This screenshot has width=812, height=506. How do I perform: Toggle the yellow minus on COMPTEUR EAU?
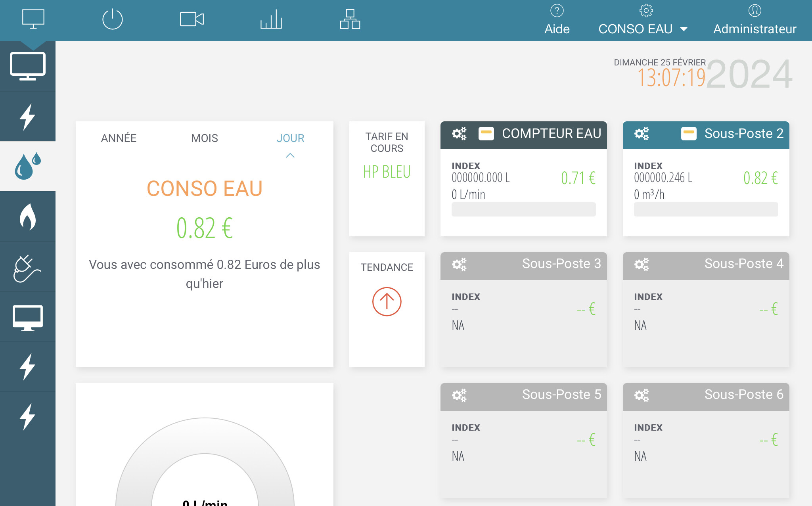point(486,134)
